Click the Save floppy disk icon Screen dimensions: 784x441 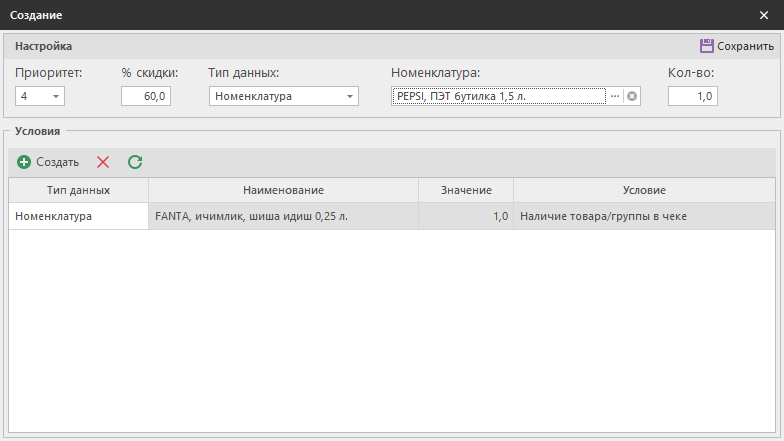706,46
